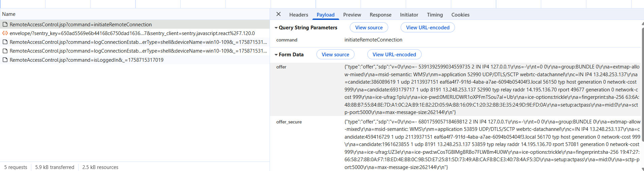644x171 pixels.
Task: Collapse the Query String Parameters section
Action: (x=276, y=28)
